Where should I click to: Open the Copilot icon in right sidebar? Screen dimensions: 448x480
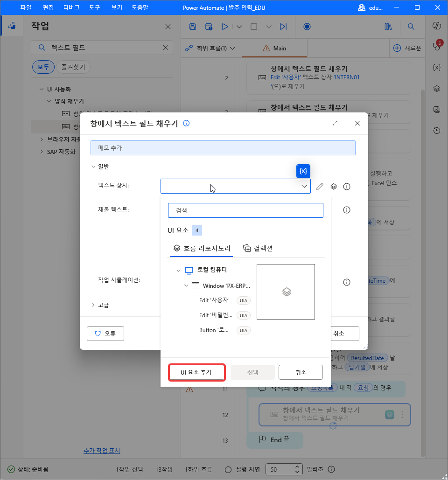click(437, 26)
